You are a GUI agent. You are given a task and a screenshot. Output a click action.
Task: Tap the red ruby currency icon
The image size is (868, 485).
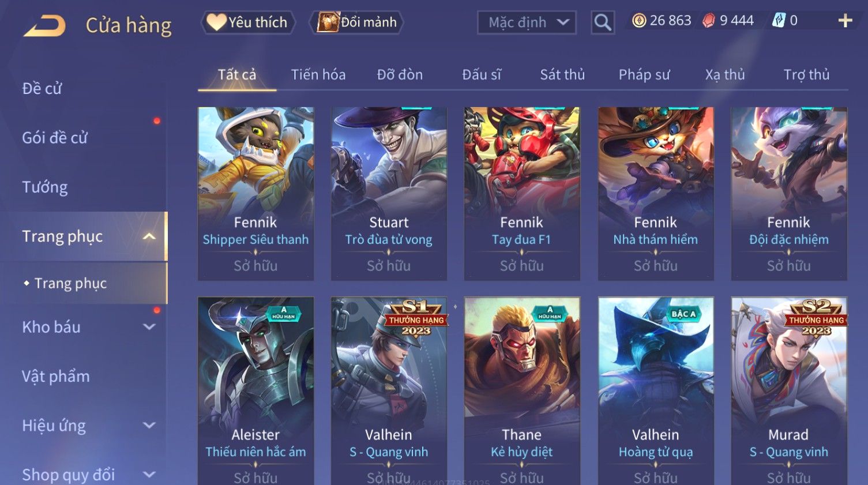click(x=709, y=21)
